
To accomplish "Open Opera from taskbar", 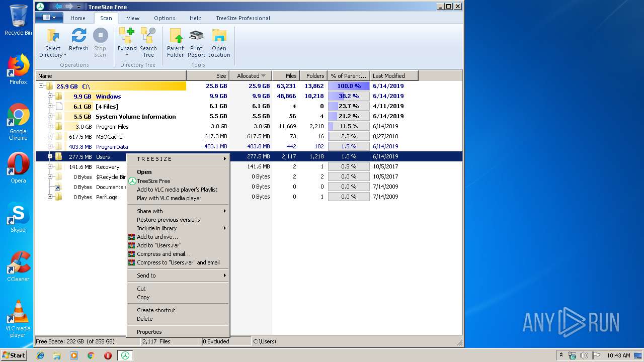I will tap(108, 355).
